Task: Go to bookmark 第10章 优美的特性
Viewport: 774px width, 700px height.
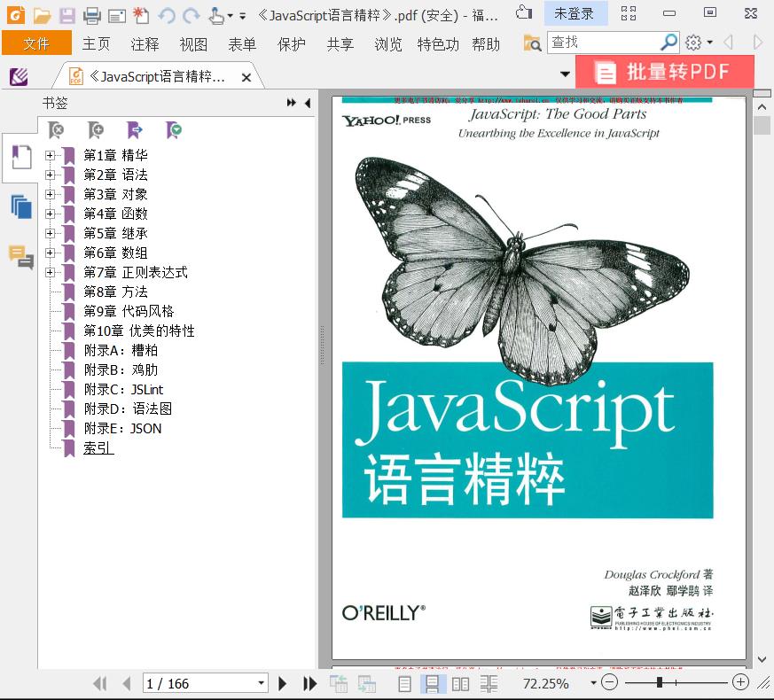Action: (138, 331)
